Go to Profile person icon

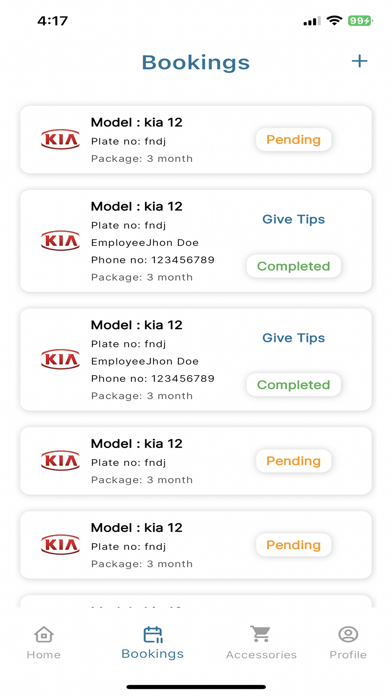(348, 634)
